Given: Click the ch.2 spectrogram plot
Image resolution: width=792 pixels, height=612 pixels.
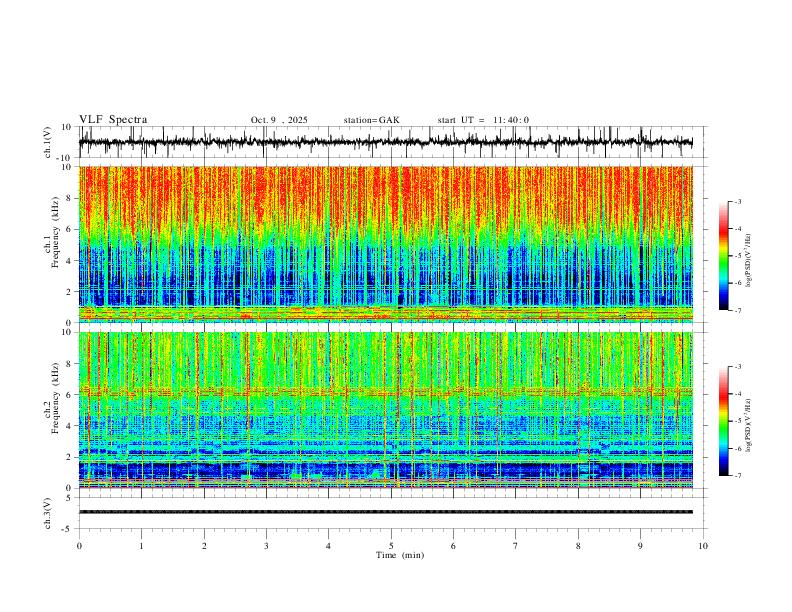Looking at the screenshot, I should [x=386, y=410].
